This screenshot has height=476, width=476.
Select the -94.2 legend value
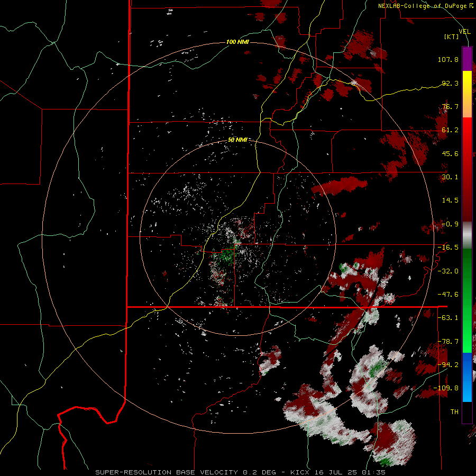(448, 365)
